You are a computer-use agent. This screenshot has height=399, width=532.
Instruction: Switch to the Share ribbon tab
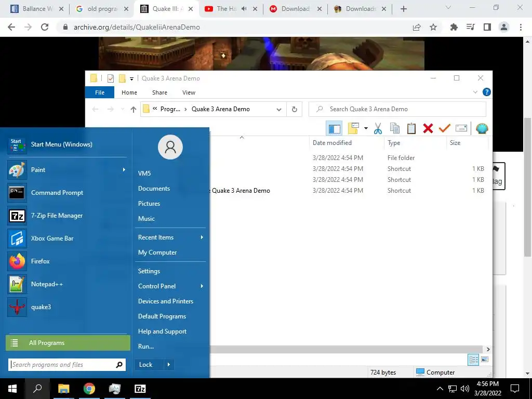click(159, 92)
